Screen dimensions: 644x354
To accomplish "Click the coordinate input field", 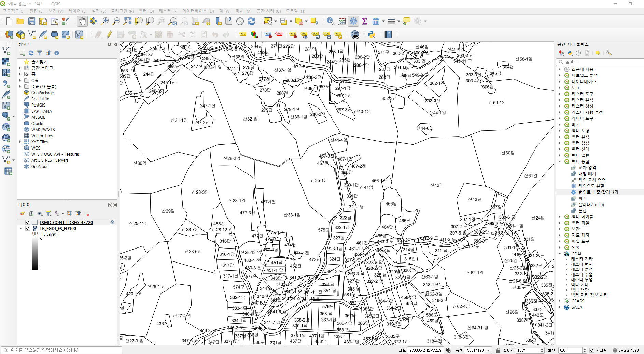I will pyautogui.click(x=425, y=350).
